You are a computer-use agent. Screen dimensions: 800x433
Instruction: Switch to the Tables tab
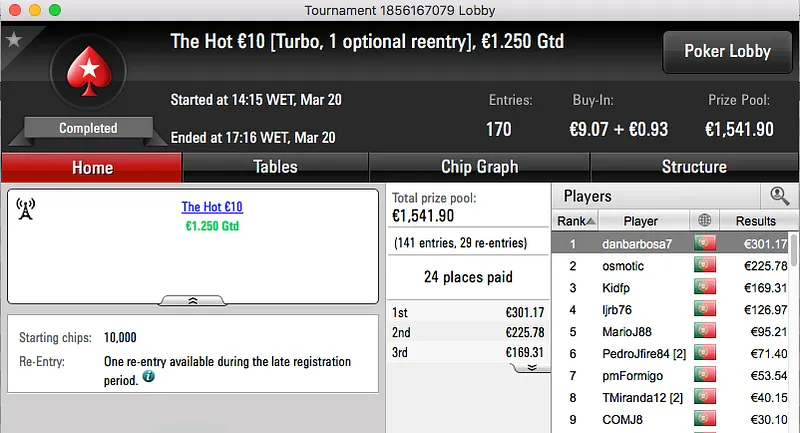(x=275, y=167)
